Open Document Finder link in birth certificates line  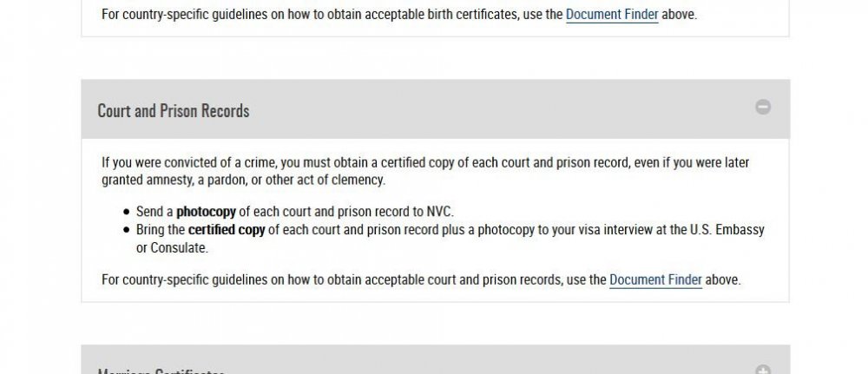click(x=612, y=15)
